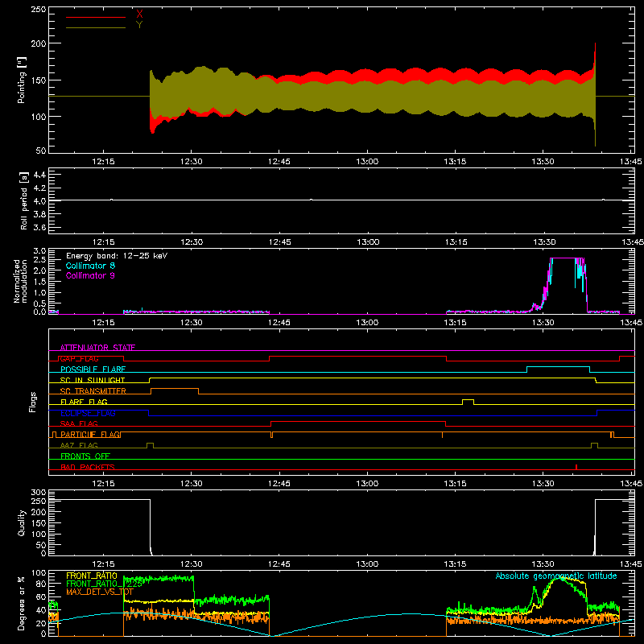
Task: Click the 1.5 tick on modulation axis
Action: pyautogui.click(x=39, y=282)
